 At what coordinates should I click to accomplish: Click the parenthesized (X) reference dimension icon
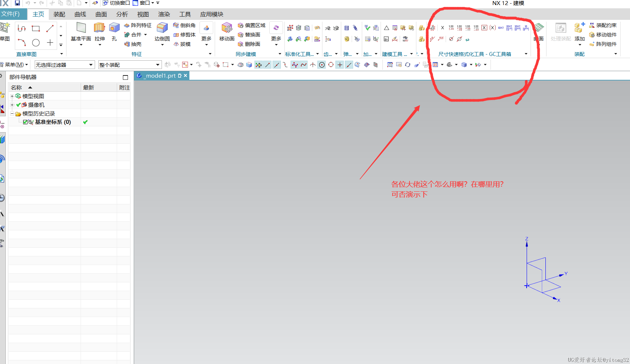coord(493,28)
